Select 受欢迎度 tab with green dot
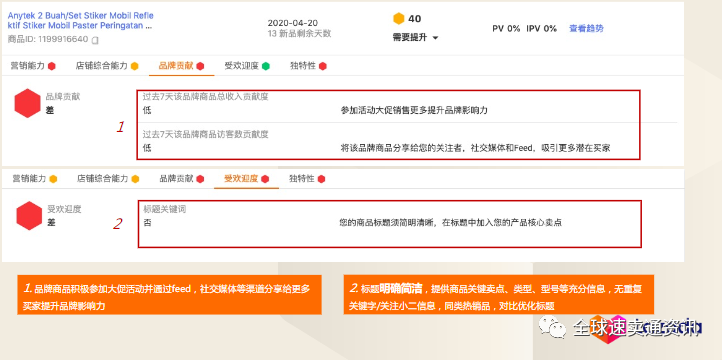722x360 pixels. coord(247,66)
